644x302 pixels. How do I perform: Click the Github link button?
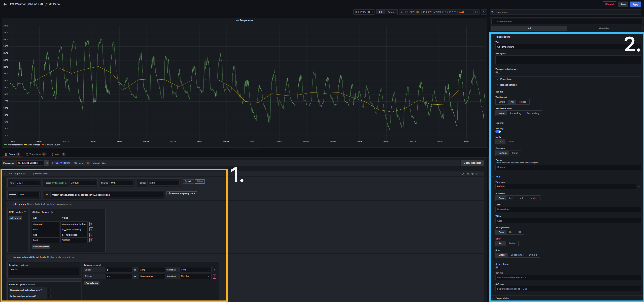200,182
